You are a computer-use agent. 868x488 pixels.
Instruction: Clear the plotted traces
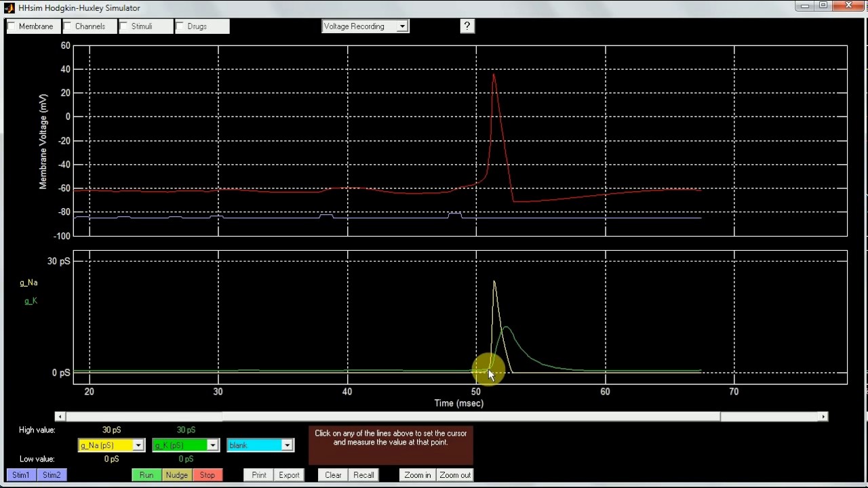333,475
